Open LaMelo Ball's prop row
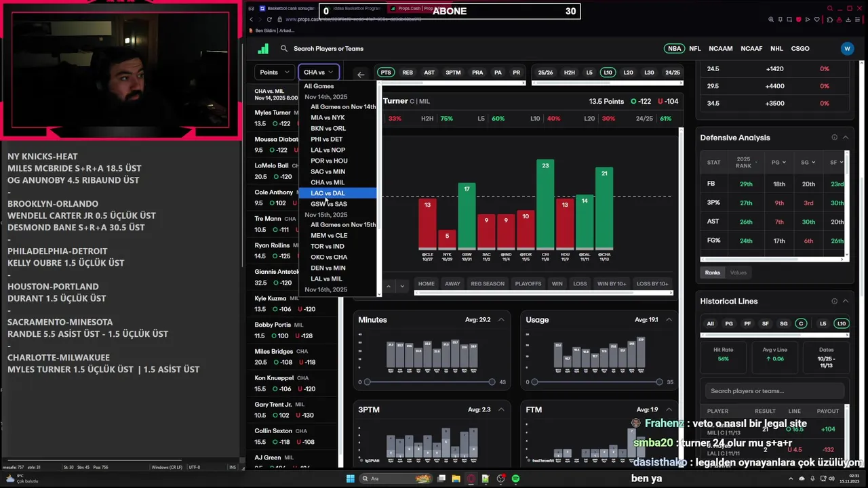Screen dimensions: 868x488 pos(294,171)
